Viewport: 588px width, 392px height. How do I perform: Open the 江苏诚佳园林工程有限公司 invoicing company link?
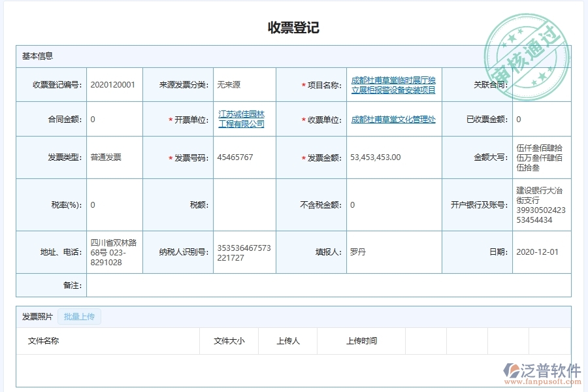point(242,120)
